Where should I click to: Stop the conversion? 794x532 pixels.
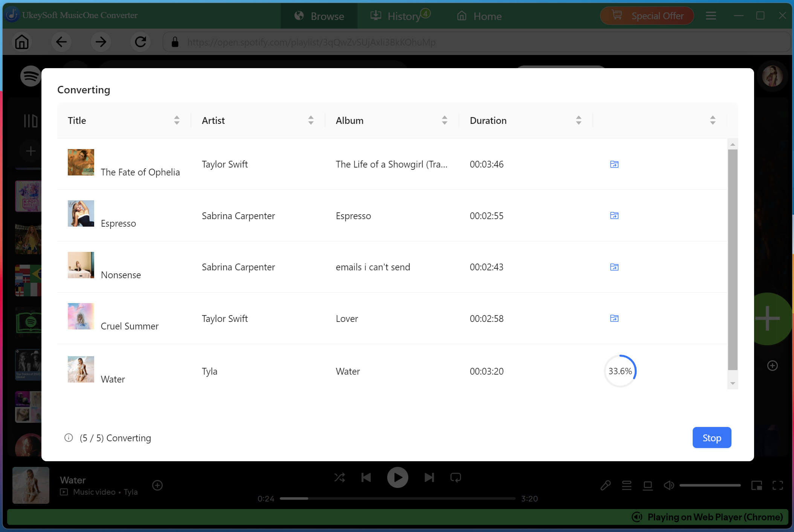(x=712, y=437)
